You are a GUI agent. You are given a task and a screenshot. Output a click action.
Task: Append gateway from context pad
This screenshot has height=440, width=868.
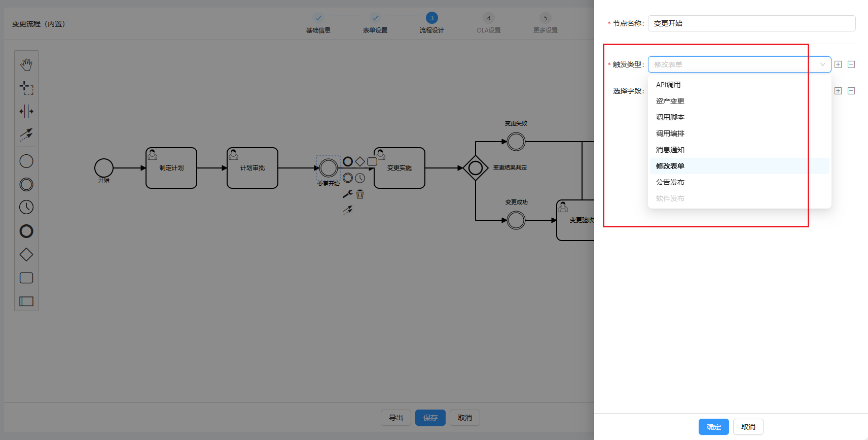coord(360,161)
